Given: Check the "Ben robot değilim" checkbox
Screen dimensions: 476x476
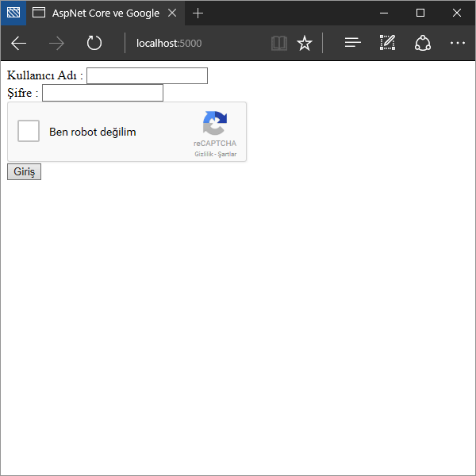Looking at the screenshot, I should click(x=29, y=132).
